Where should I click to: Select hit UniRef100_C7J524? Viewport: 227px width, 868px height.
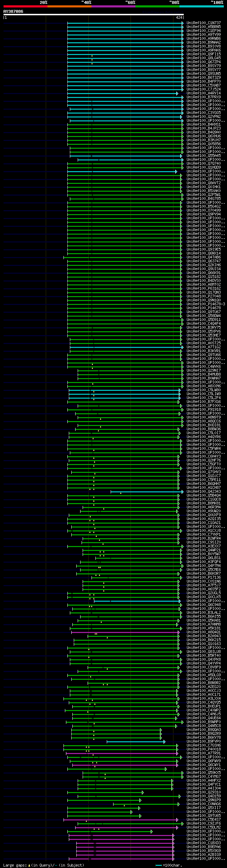point(204,89)
